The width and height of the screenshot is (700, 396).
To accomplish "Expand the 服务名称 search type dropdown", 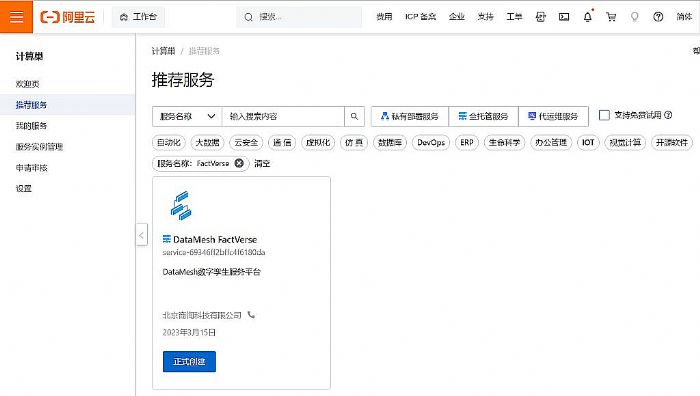I will [x=187, y=117].
